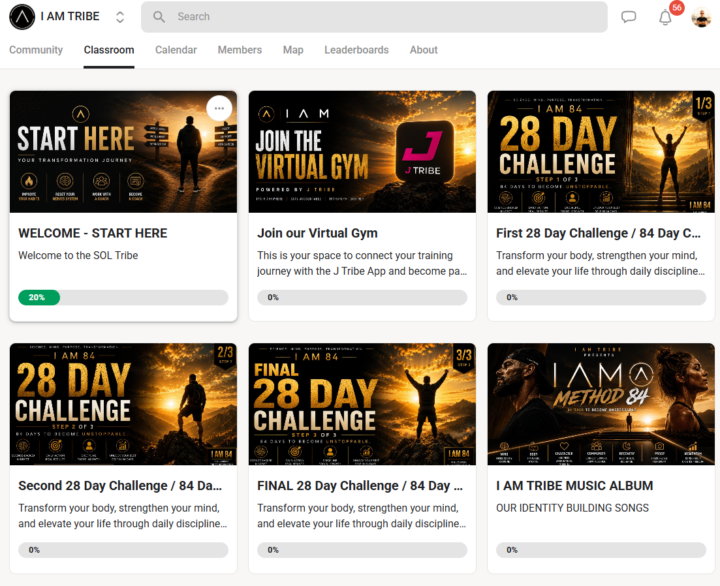Select Second 28 Day Challenge thumbnail
Viewport: 720px width, 586px height.
(123, 404)
